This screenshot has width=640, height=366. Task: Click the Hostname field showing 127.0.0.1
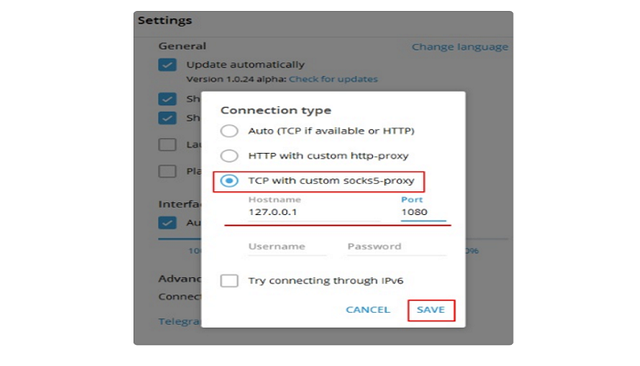(314, 212)
